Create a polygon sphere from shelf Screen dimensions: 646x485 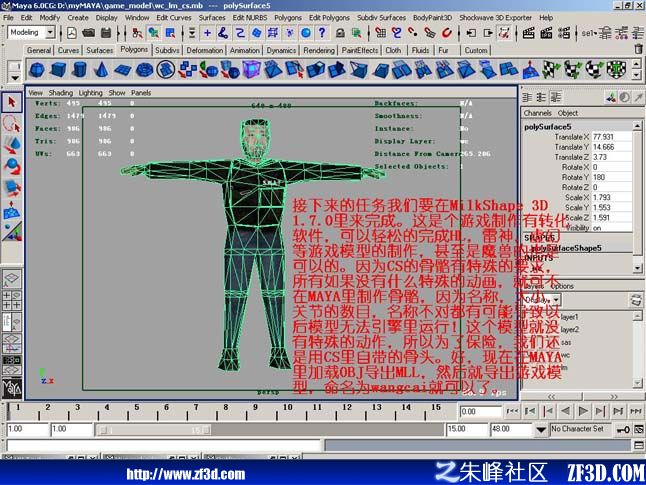click(x=37, y=70)
